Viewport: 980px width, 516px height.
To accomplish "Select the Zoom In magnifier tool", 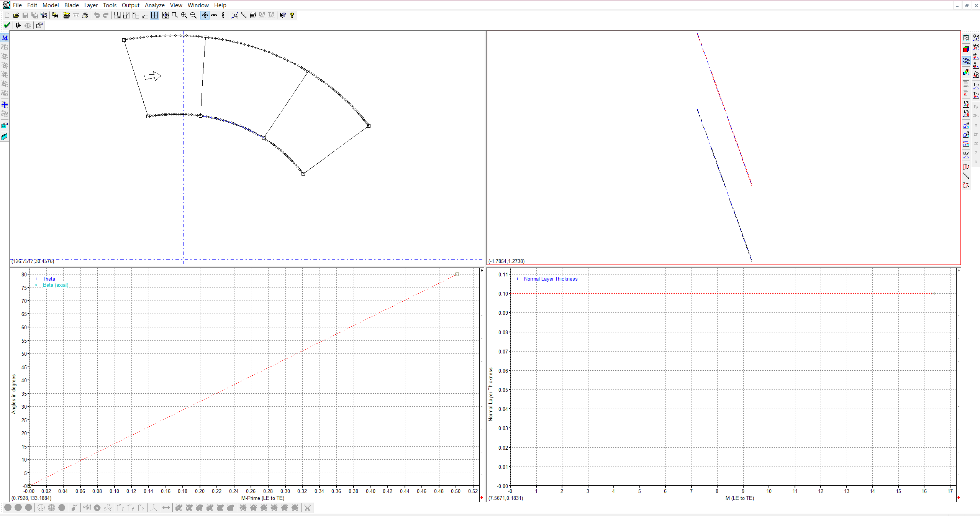I will click(184, 15).
